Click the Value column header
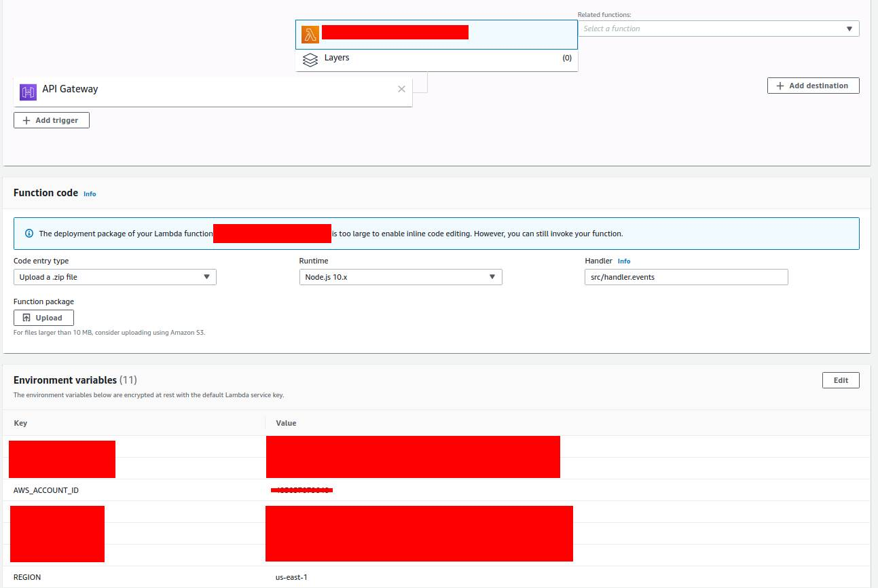 pyautogui.click(x=286, y=423)
